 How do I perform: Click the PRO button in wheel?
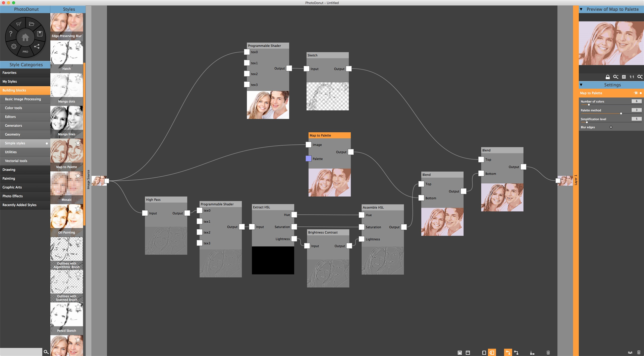click(25, 52)
